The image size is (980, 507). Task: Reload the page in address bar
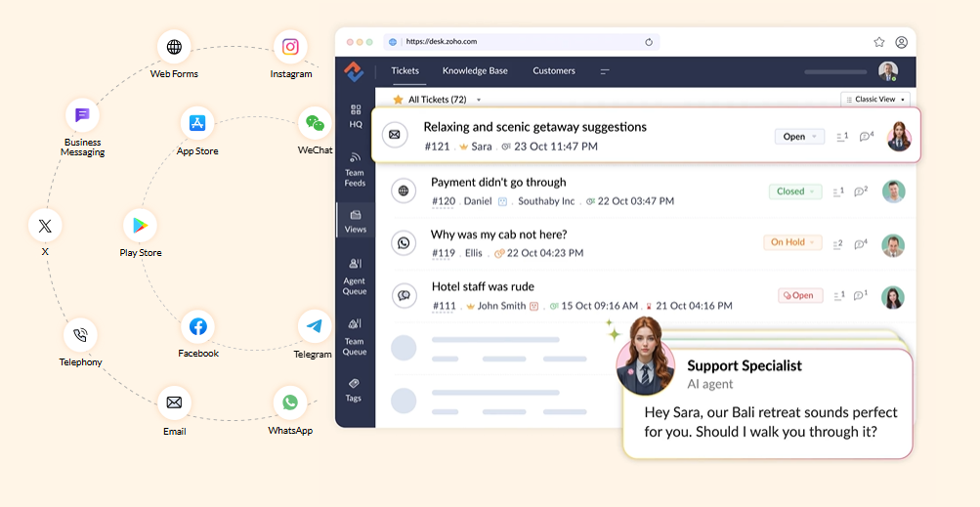[649, 42]
